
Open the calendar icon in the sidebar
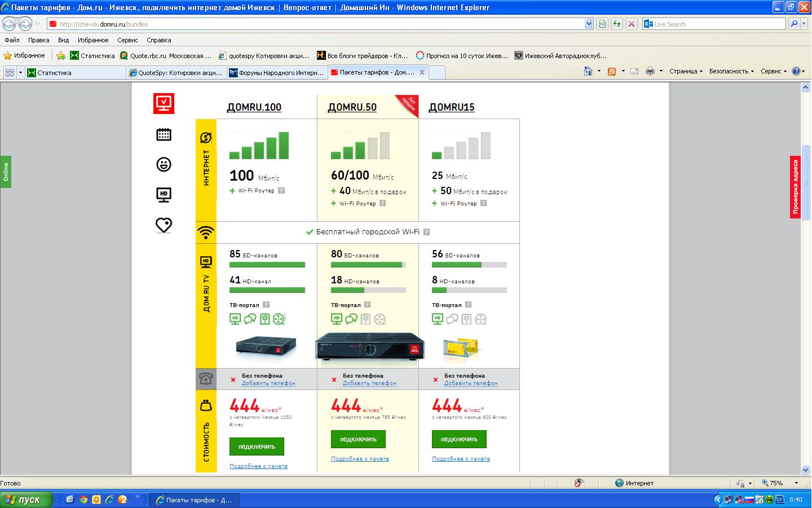164,134
